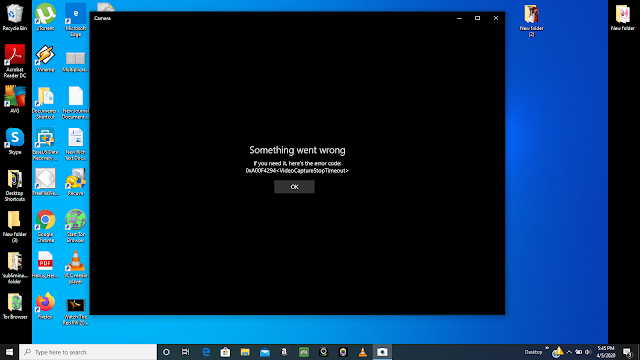This screenshot has height=360, width=640.
Task: Select the New folder (3) icon
Action: pyautogui.click(x=15, y=227)
